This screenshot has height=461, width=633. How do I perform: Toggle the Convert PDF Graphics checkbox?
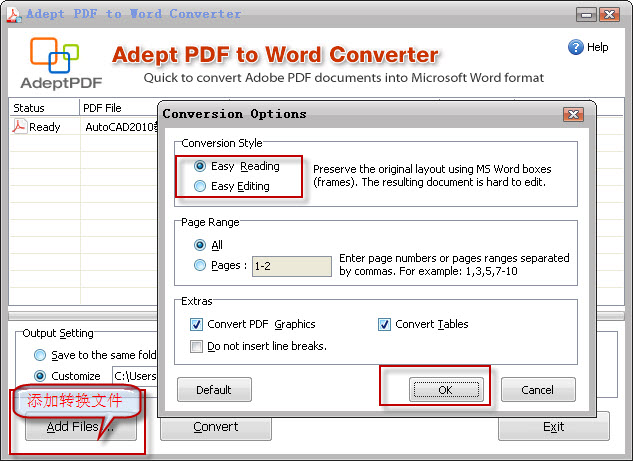tap(196, 324)
